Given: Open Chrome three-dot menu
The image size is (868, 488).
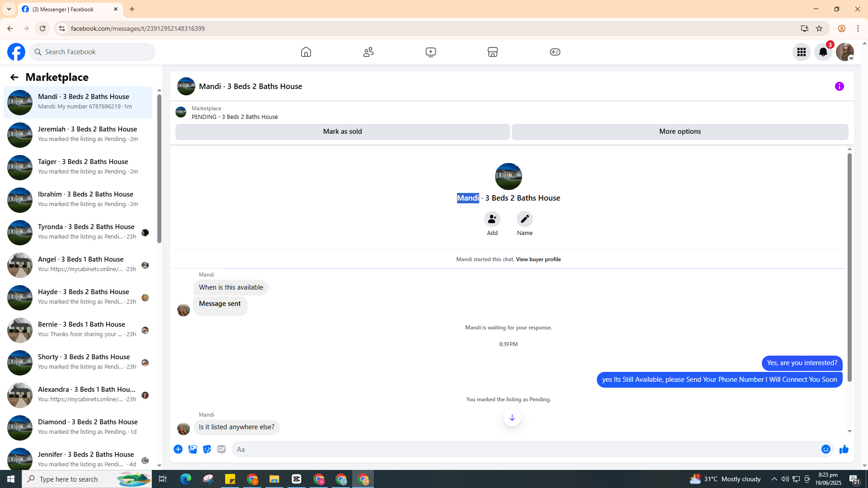Looking at the screenshot, I should click(858, 28).
